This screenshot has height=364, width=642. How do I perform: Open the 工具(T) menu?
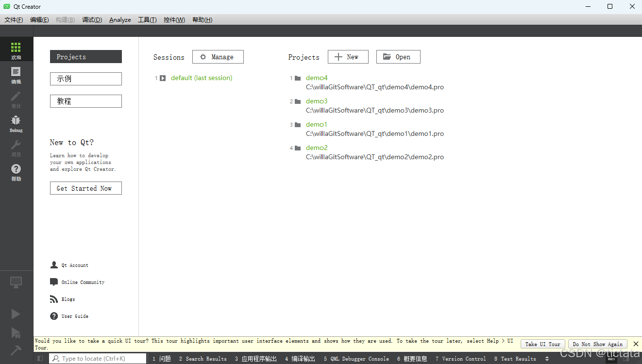click(x=147, y=20)
